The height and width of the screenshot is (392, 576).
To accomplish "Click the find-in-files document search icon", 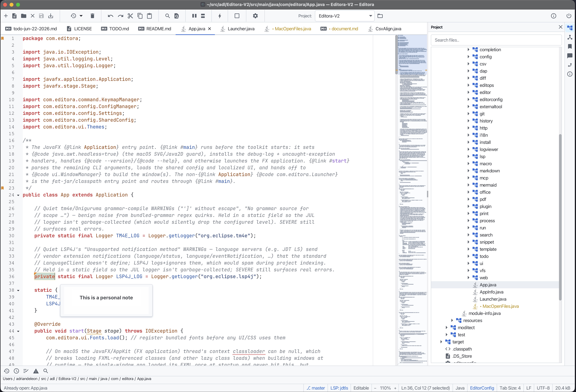I will tap(177, 16).
